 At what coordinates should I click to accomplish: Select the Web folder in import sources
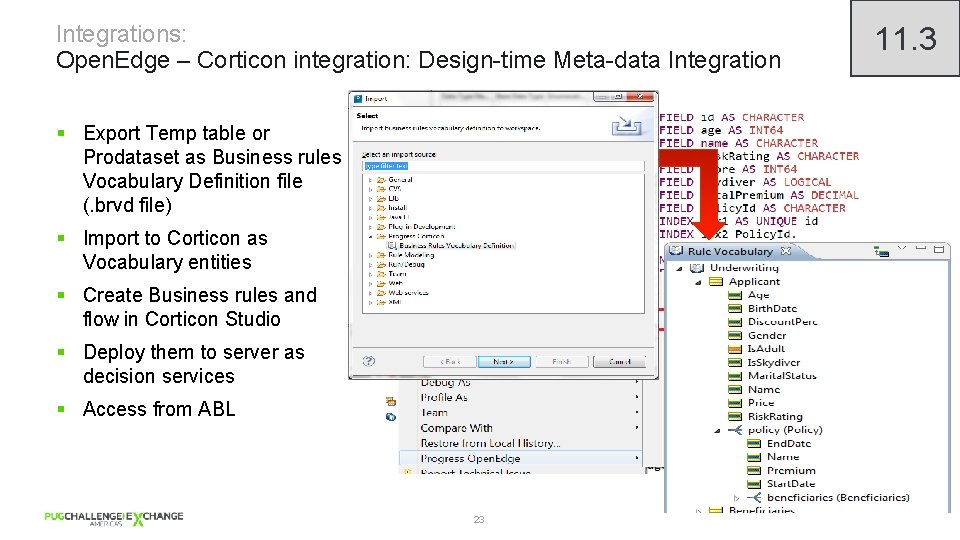click(x=396, y=283)
